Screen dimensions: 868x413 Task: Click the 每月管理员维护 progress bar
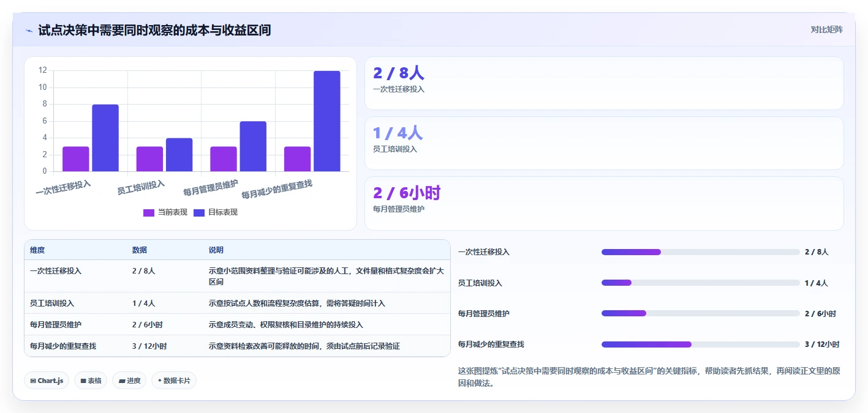pos(701,313)
